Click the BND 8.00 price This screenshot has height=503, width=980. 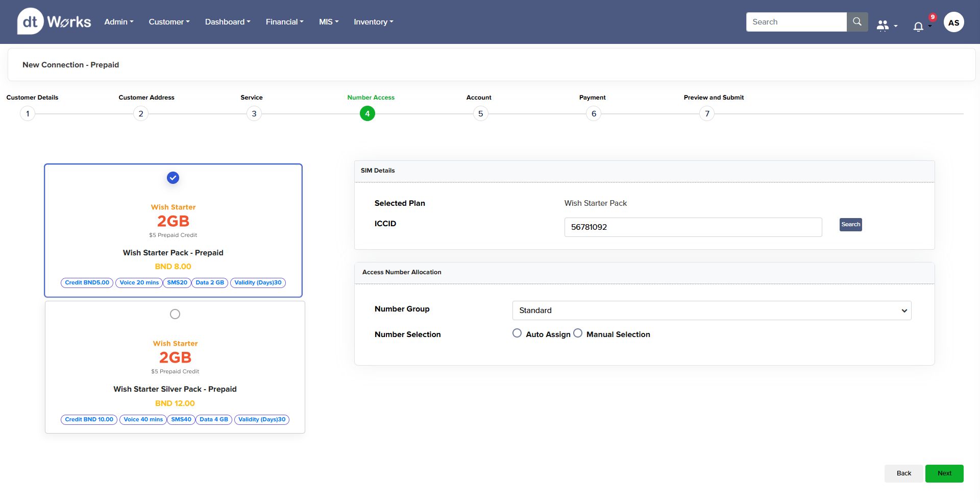pyautogui.click(x=173, y=267)
